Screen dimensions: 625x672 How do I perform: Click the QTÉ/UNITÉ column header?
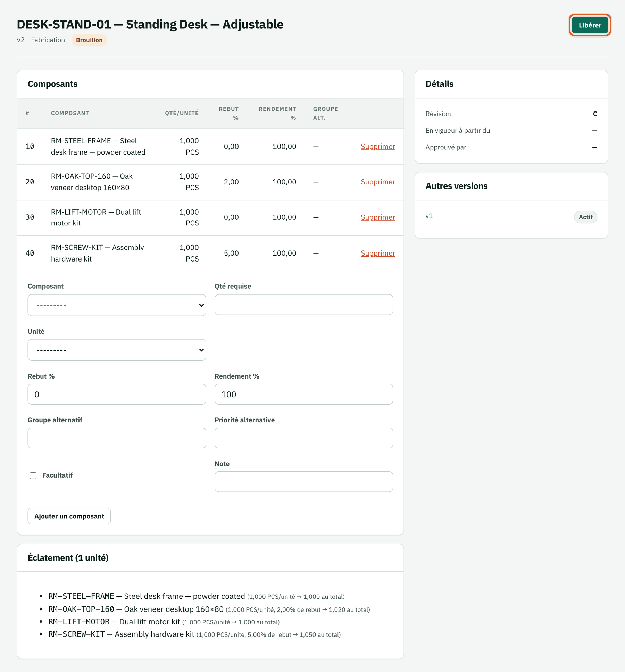tap(182, 113)
